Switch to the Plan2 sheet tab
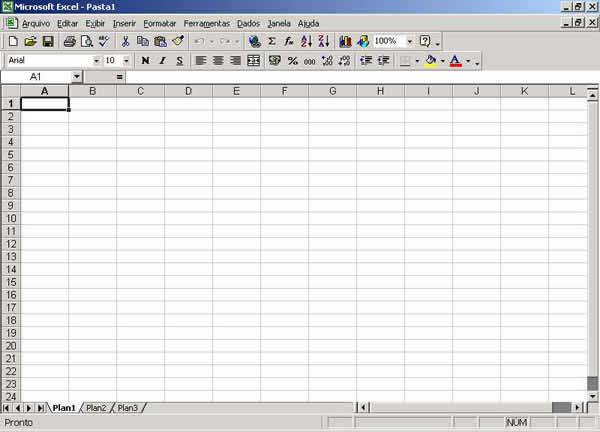 (96, 408)
